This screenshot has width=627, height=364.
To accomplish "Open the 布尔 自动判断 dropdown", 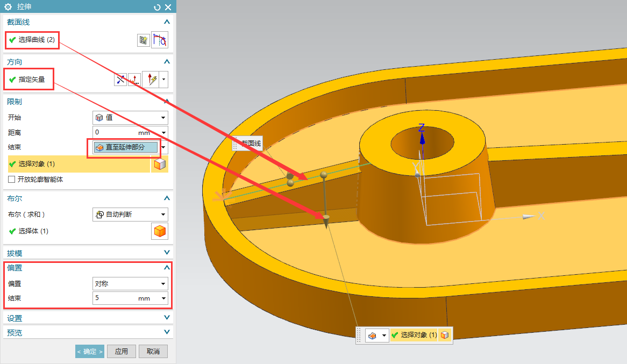I will click(130, 215).
